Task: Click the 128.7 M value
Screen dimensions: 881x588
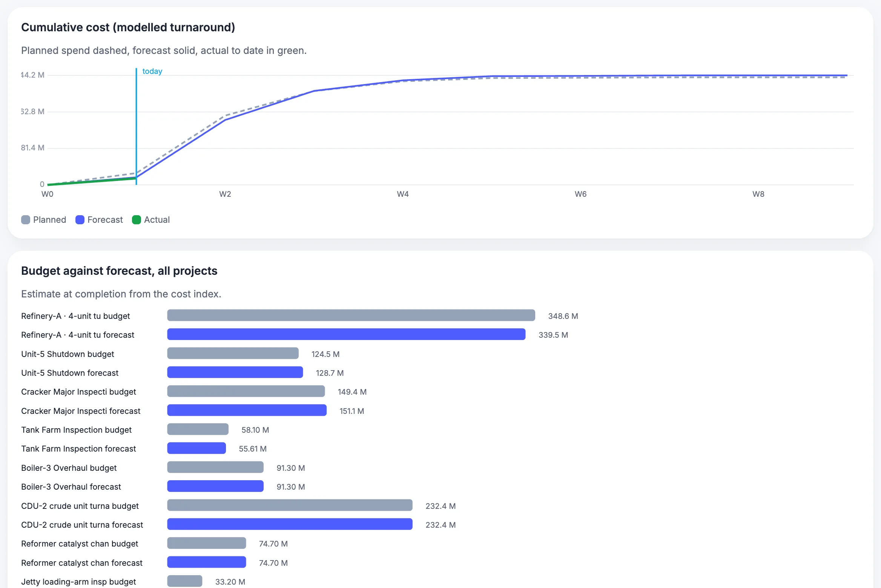Action: tap(330, 373)
